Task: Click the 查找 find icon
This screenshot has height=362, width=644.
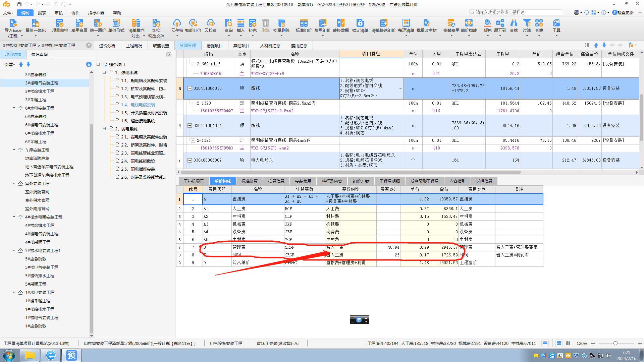Action: [514, 23]
